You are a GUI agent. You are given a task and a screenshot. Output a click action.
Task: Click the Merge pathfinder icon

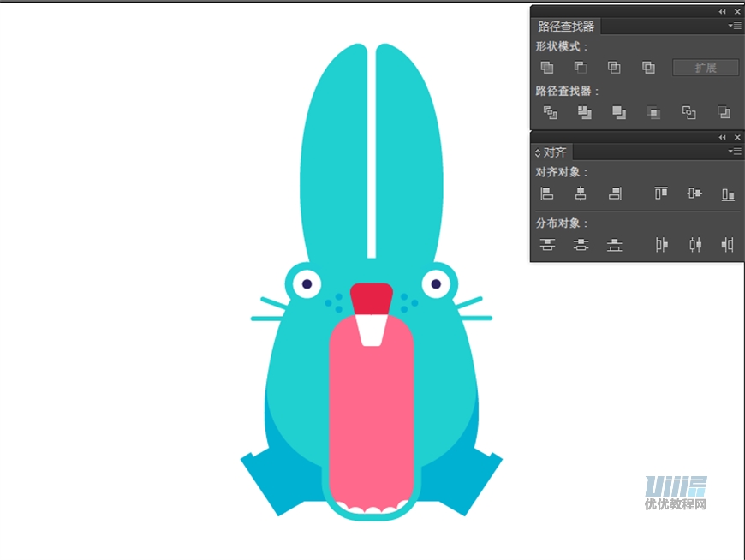tap(618, 112)
